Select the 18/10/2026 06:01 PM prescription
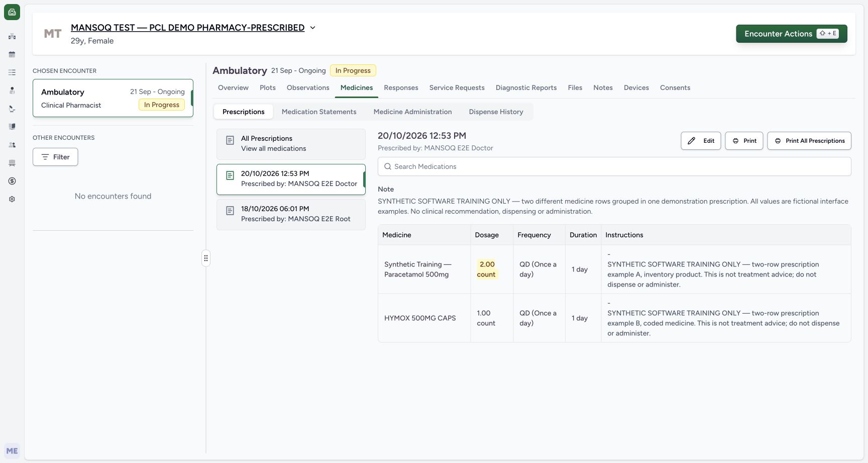 291,214
